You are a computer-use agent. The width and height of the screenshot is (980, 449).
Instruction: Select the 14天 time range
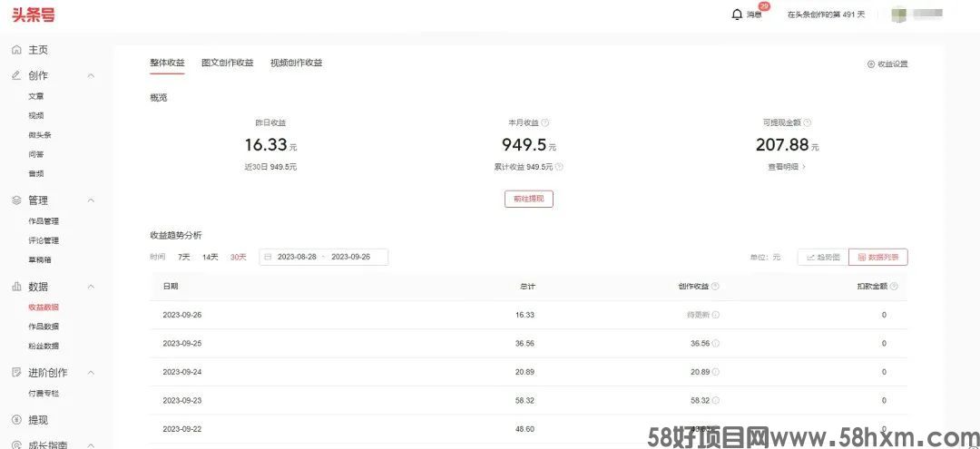click(x=210, y=257)
